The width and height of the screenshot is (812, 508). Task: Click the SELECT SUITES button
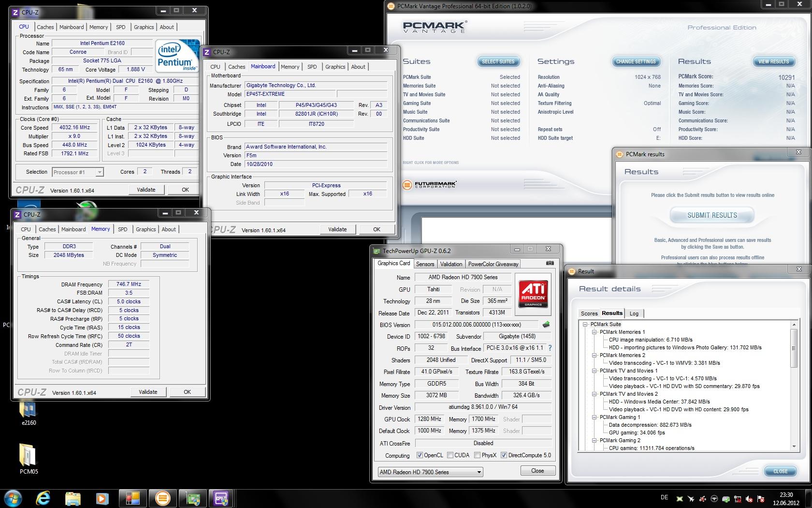coord(498,61)
